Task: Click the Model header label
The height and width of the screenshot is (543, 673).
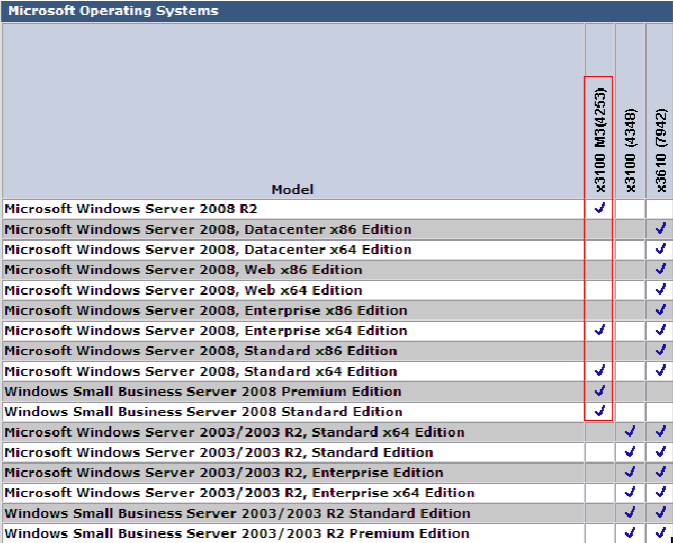Action: (293, 189)
